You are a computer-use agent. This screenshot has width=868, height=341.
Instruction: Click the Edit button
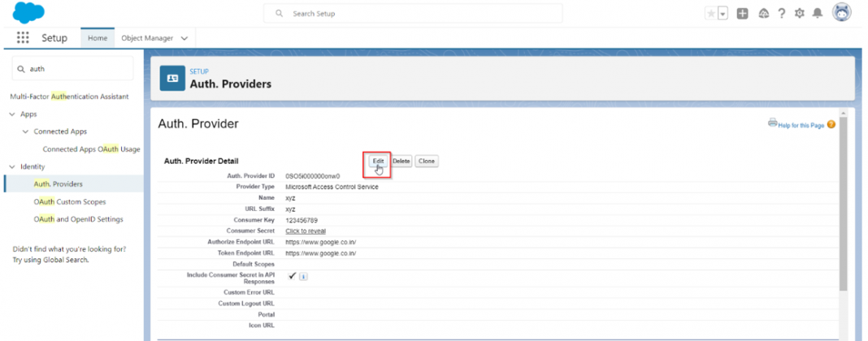(378, 162)
